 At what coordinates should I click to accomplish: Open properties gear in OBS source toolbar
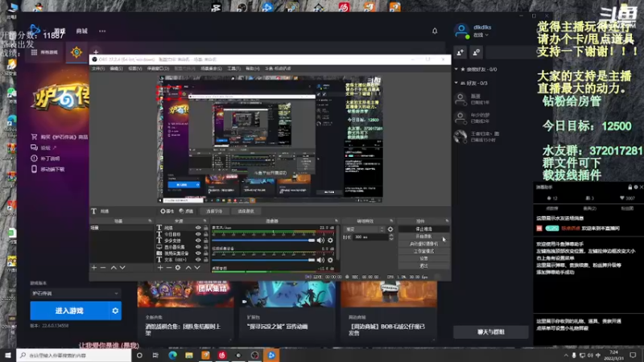163,211
